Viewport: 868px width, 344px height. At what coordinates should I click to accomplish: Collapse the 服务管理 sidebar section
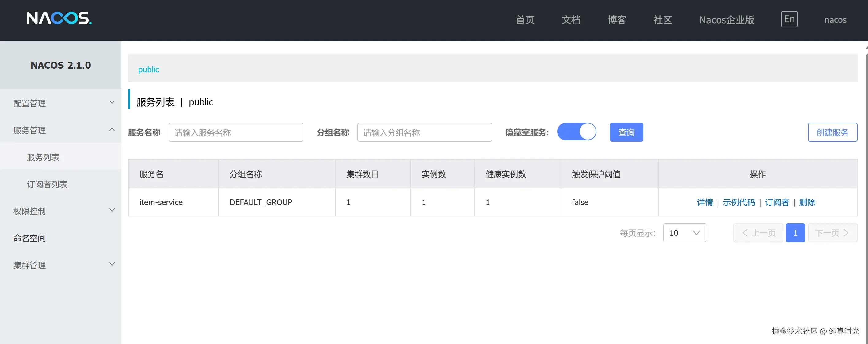(x=61, y=130)
